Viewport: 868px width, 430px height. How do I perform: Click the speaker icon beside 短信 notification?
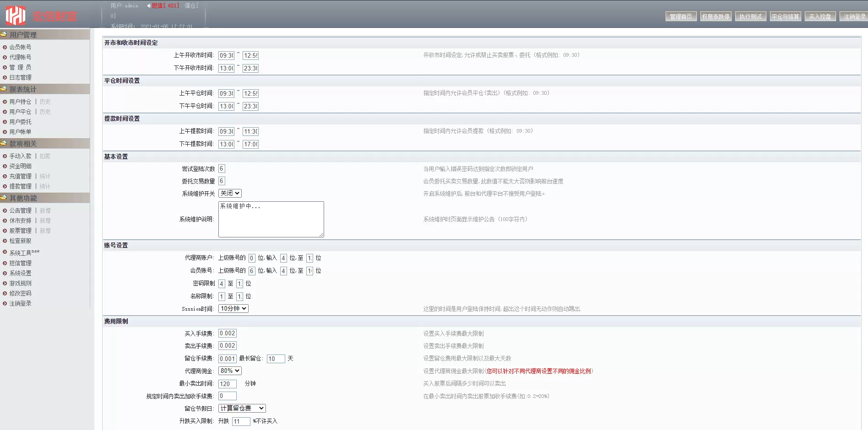coord(149,5)
